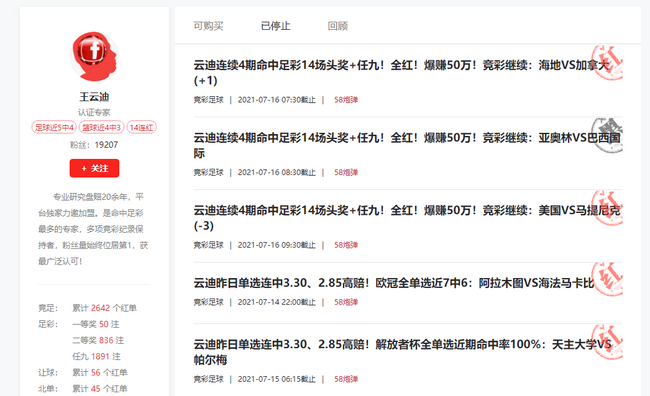
Task: Click the price on the 阿拉木图VS海法马卡比 item
Action: (x=346, y=302)
